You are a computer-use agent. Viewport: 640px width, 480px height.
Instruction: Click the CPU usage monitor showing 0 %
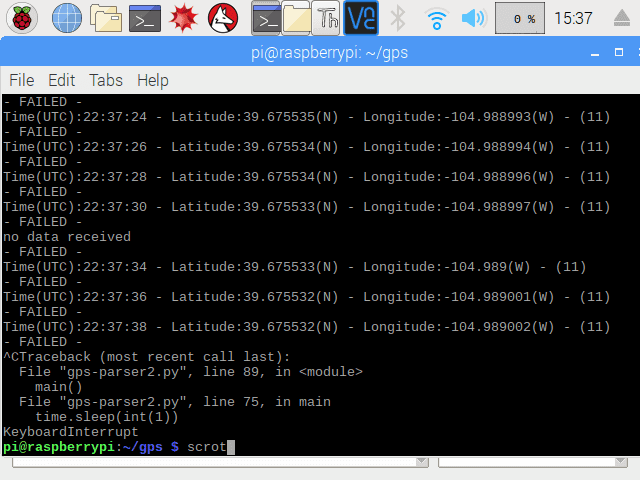click(x=520, y=18)
